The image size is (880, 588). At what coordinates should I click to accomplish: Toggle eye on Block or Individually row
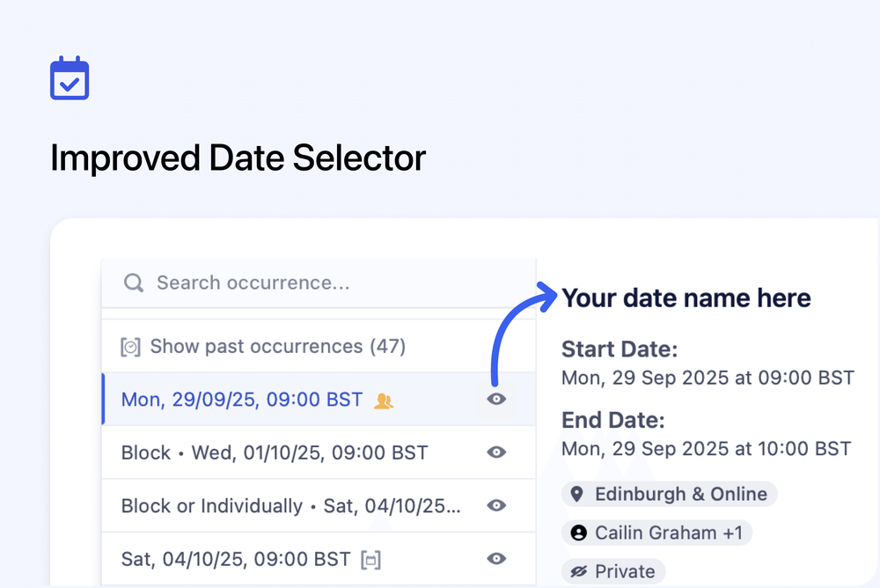pyautogui.click(x=495, y=505)
